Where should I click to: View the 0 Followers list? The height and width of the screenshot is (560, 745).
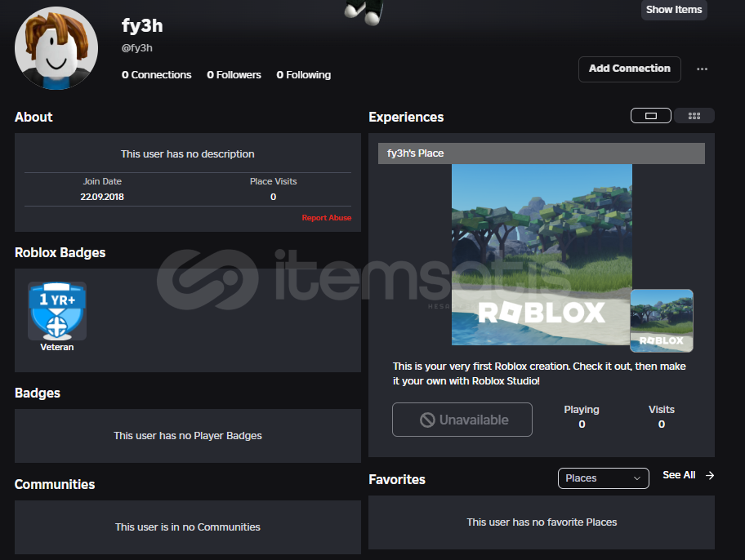point(234,75)
